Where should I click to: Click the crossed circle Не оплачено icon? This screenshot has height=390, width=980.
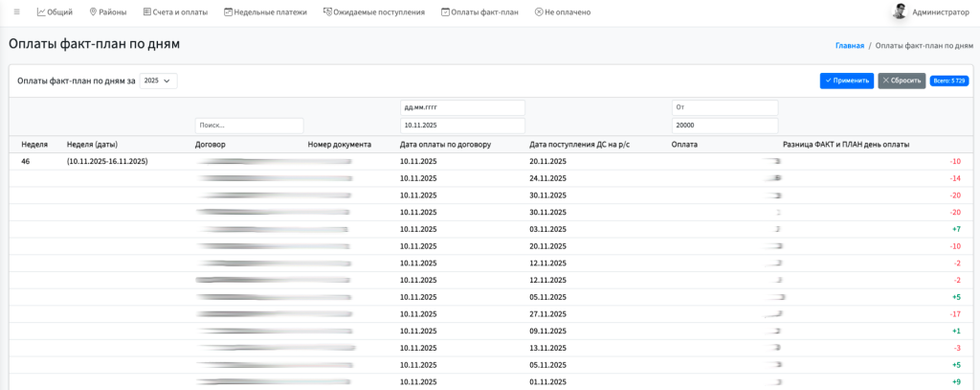tap(539, 12)
